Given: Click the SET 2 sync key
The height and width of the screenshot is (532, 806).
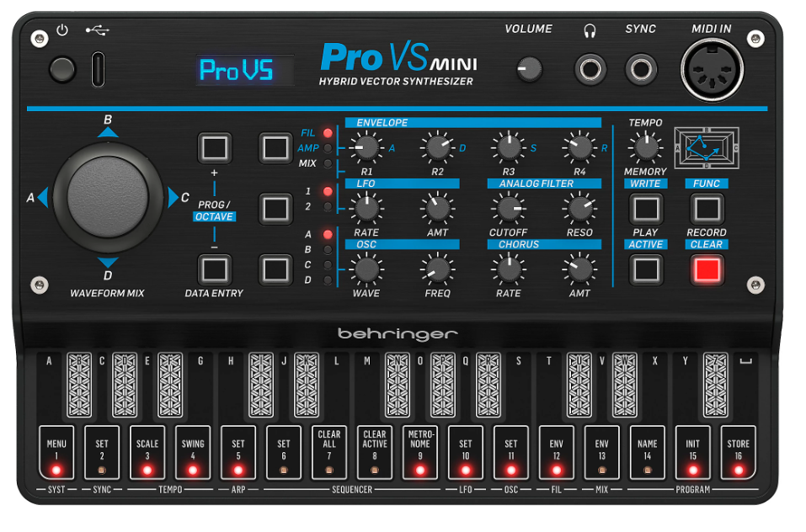Looking at the screenshot, I should 102,452.
